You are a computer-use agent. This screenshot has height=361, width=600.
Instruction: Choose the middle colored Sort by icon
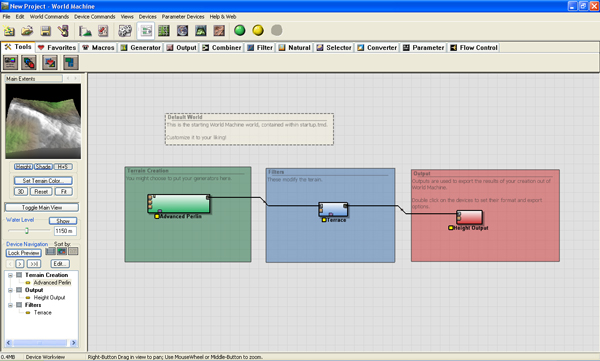(62, 251)
